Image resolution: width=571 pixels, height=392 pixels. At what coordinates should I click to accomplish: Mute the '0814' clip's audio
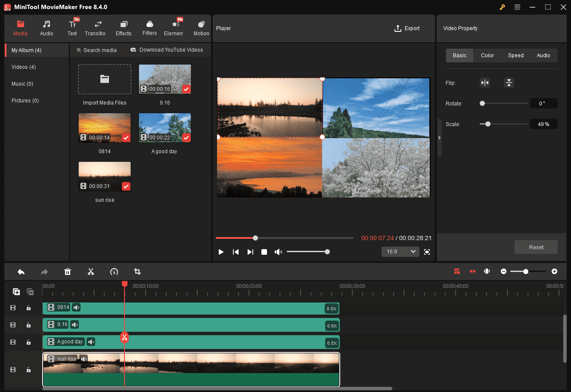pyautogui.click(x=76, y=307)
